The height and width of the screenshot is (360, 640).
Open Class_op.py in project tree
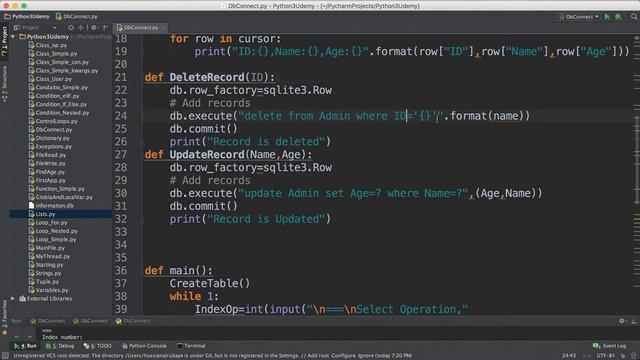pyautogui.click(x=47, y=45)
